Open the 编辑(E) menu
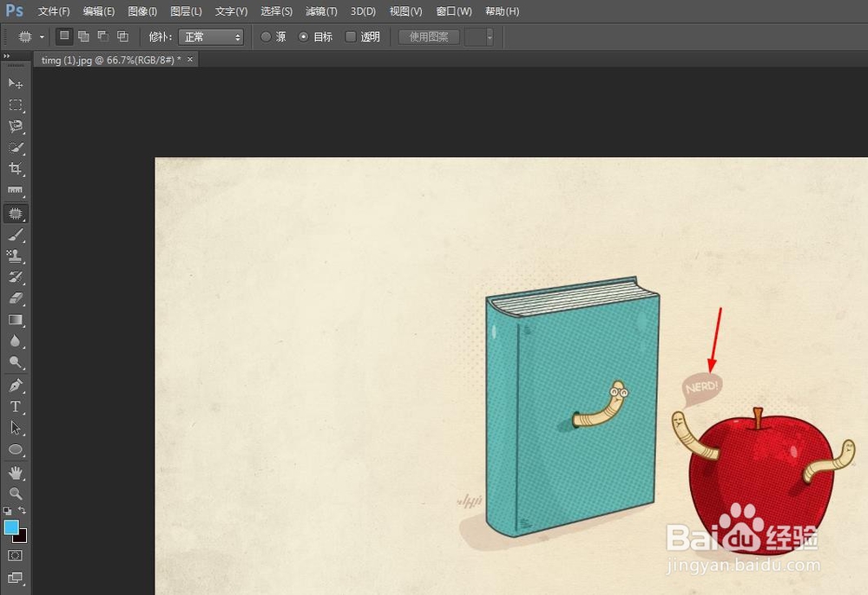Screen dimensions: 868x595 click(x=99, y=11)
